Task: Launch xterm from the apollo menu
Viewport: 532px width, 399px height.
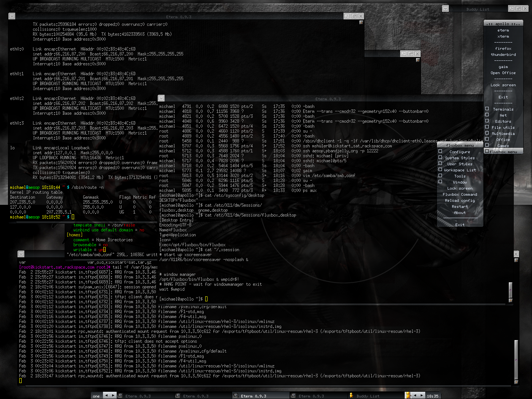Action: point(503,36)
